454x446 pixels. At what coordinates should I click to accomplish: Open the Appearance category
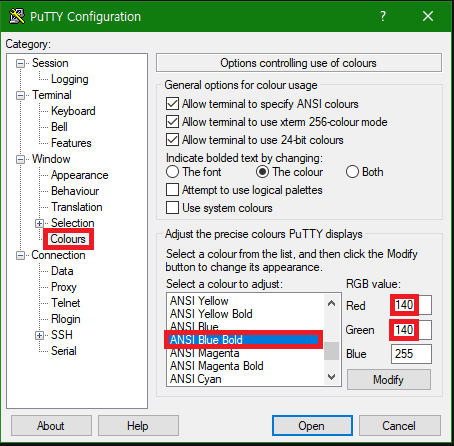[x=79, y=175]
